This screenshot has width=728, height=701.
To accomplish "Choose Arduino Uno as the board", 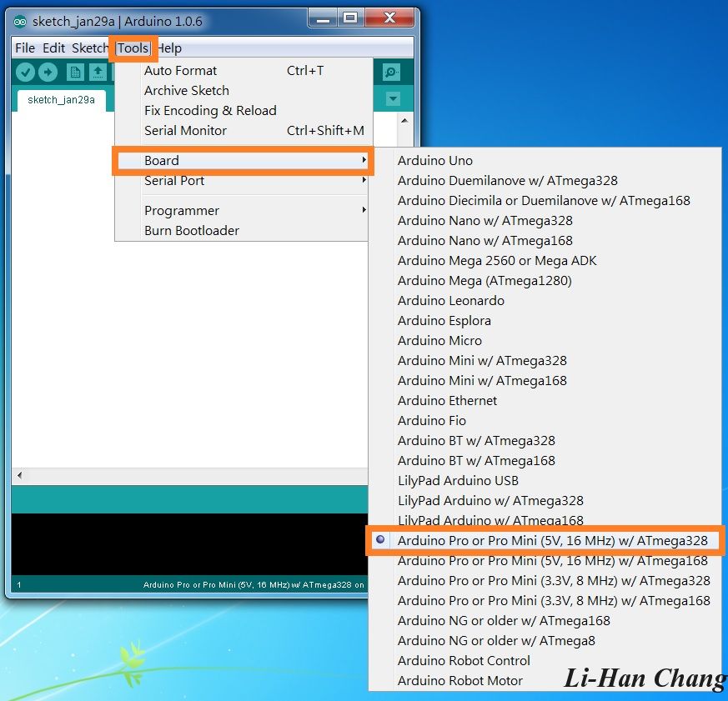I will coord(435,161).
